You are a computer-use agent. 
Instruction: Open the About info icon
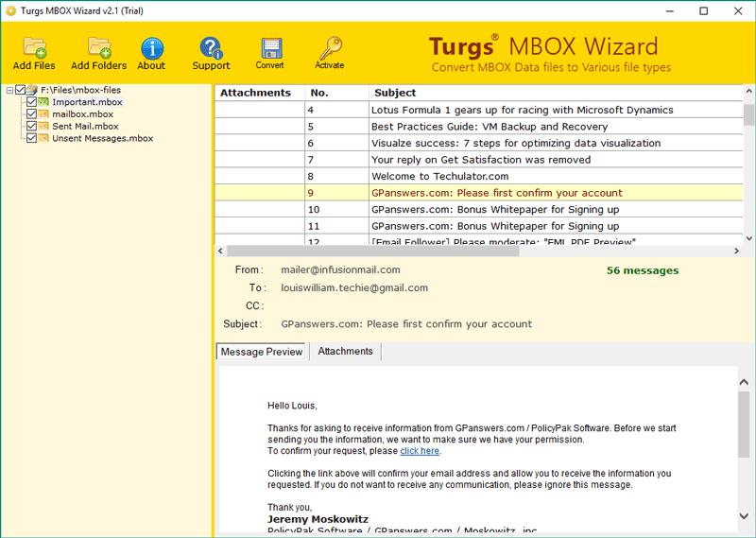(152, 48)
